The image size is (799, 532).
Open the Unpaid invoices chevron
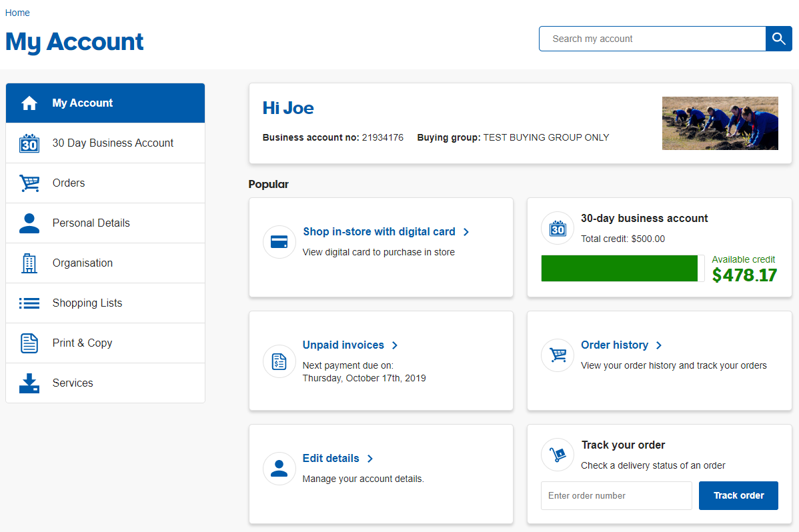[x=395, y=345]
